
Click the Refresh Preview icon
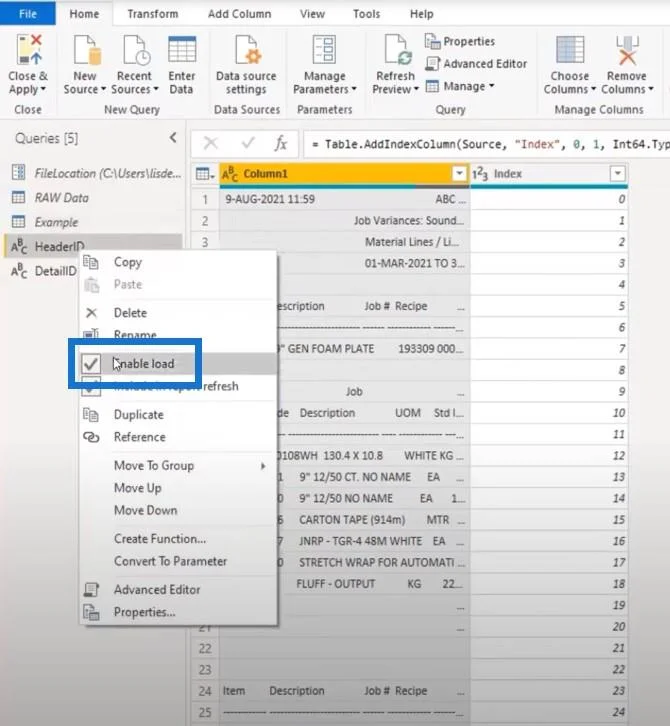[397, 50]
